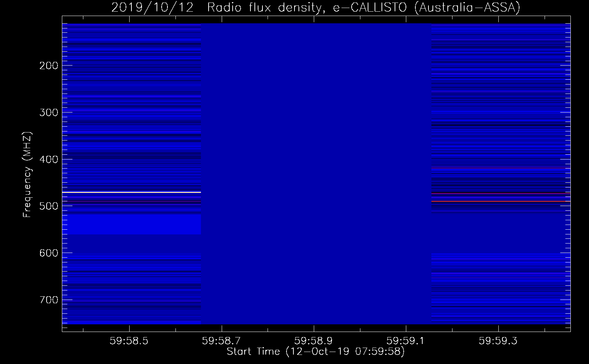Click the 300 frequency tick label
This screenshot has width=589, height=364.
pos(49,112)
